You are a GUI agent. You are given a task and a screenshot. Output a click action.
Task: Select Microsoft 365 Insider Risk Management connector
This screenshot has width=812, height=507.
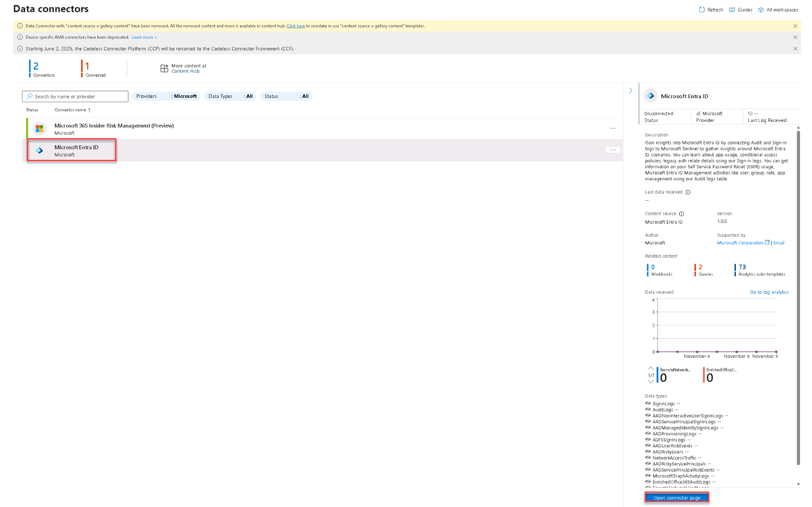point(322,129)
